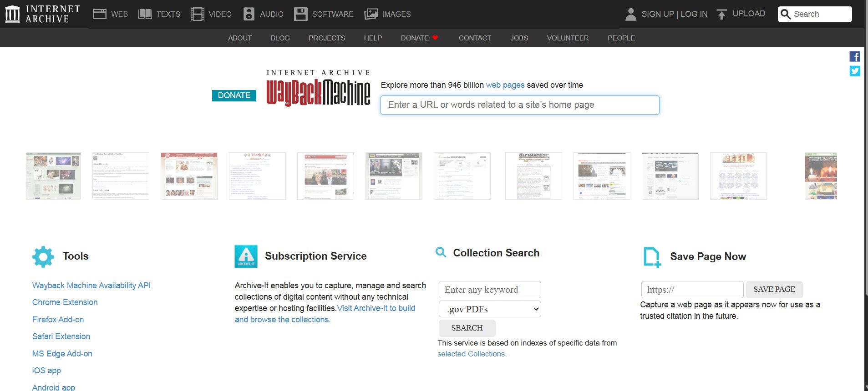
Task: Click the Wayback Machine logo
Action: [318, 88]
